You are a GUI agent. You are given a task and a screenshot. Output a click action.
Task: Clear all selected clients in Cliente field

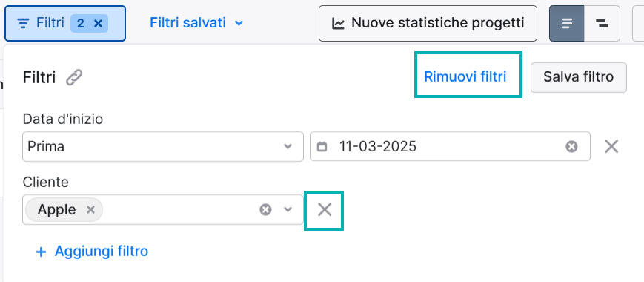point(265,210)
